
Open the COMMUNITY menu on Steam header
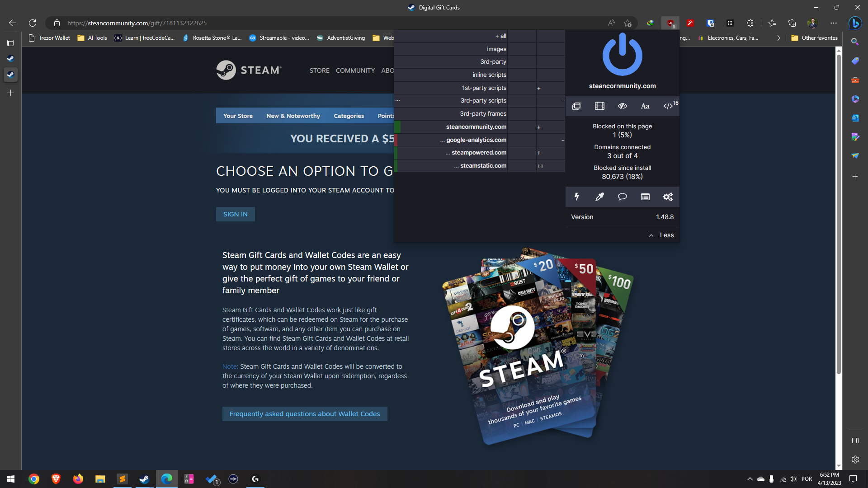(355, 70)
